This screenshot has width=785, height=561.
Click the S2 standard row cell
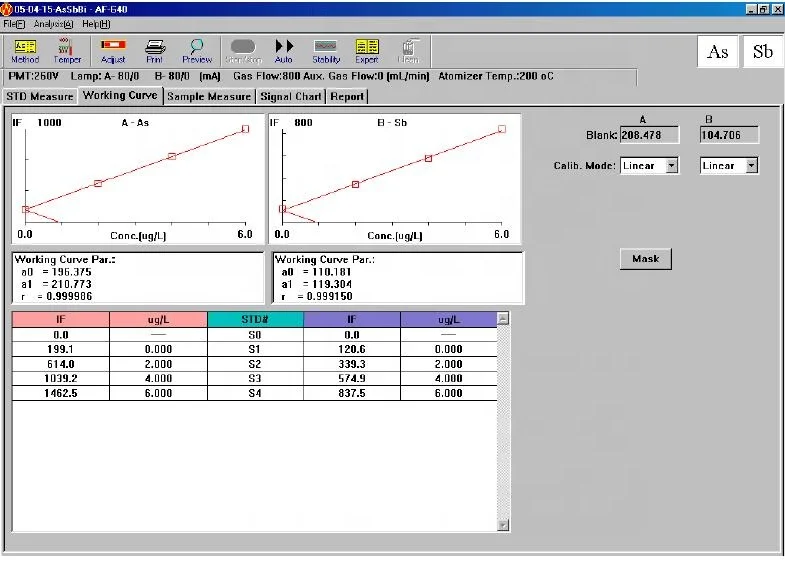[x=255, y=364]
